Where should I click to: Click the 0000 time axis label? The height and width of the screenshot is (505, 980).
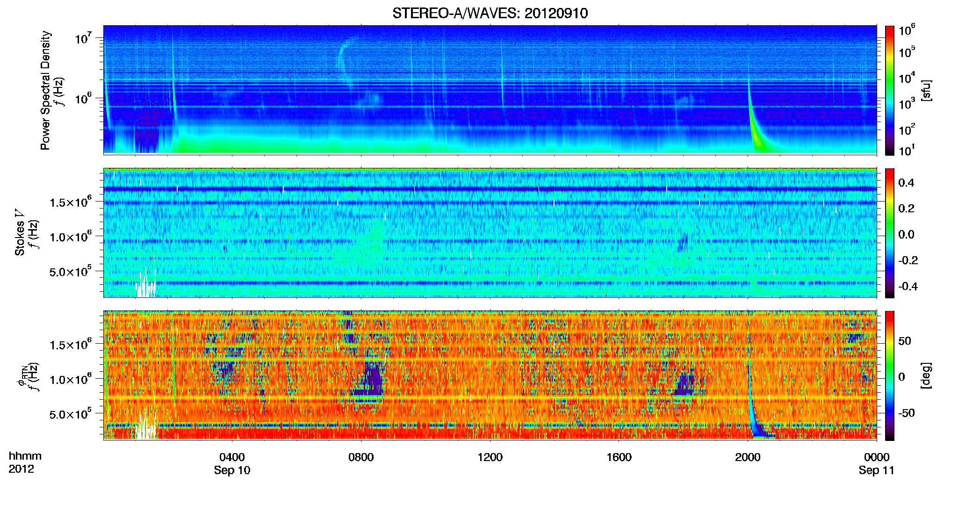point(877,457)
